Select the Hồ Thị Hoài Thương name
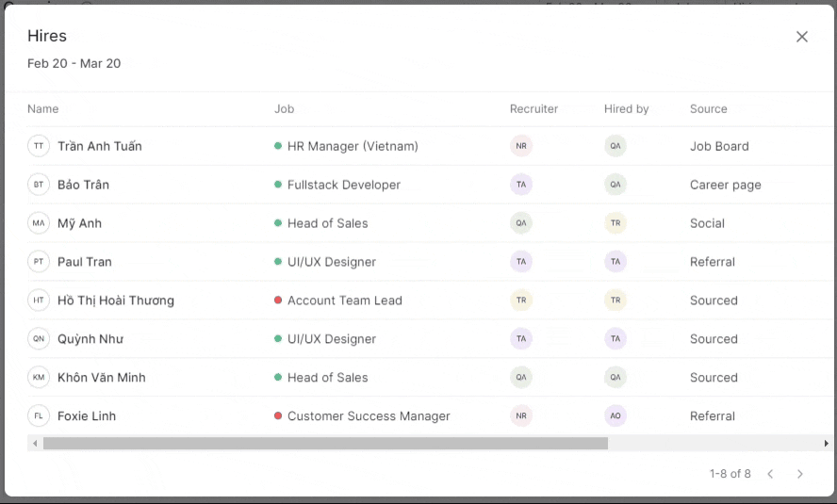The height and width of the screenshot is (504, 837). coord(116,301)
